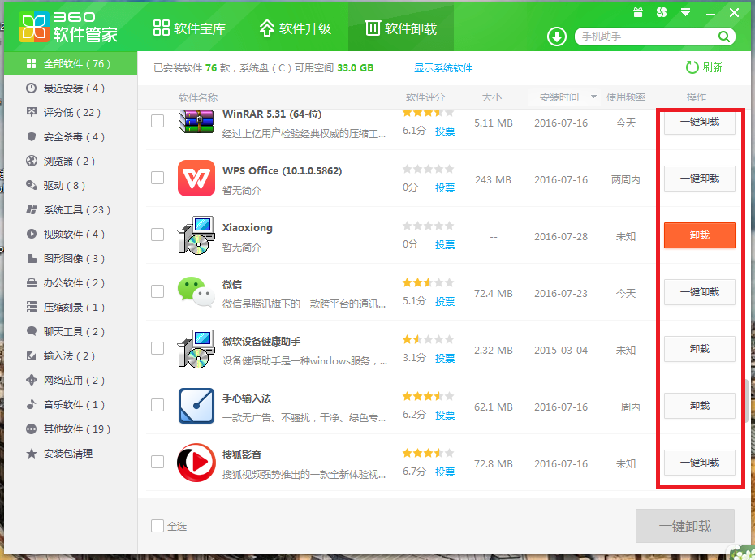Select the 浏览器 globe icon in sidebar
The image size is (755, 560).
tap(32, 161)
